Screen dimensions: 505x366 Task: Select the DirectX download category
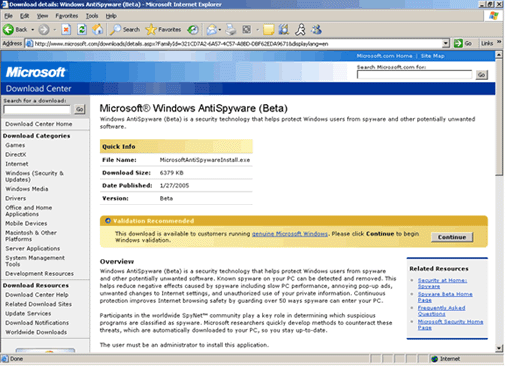(x=16, y=155)
